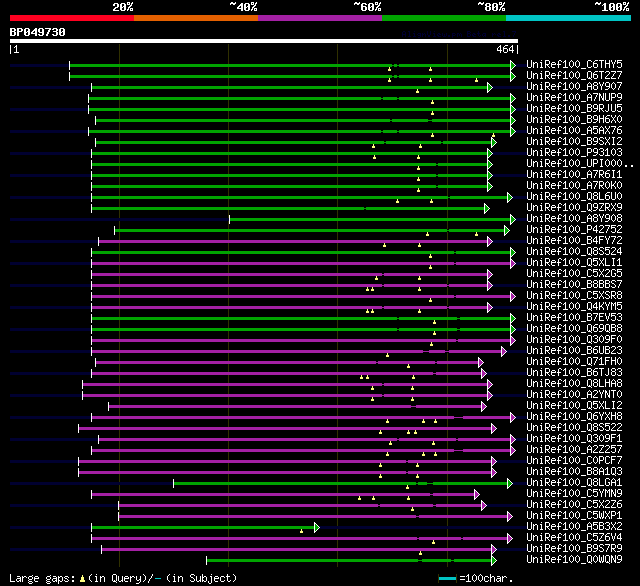Screen dimensions: 640x586
Task: Click the UniRef100_Q5XLI1 label
Action: 574,263
